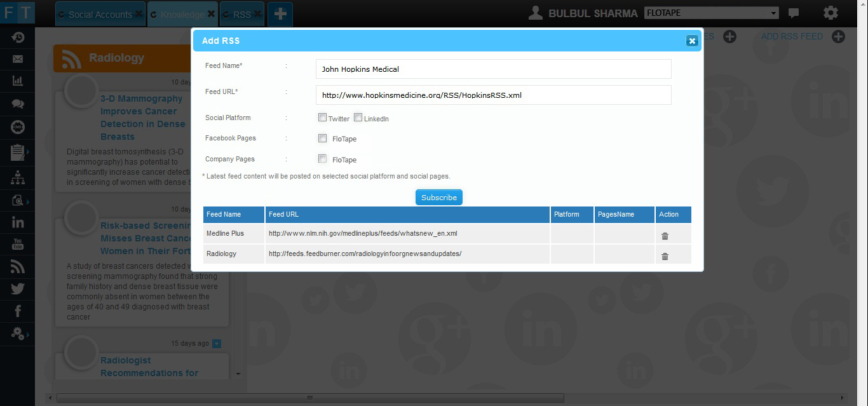The height and width of the screenshot is (406, 868).
Task: Click the Subscribe button
Action: tap(439, 198)
